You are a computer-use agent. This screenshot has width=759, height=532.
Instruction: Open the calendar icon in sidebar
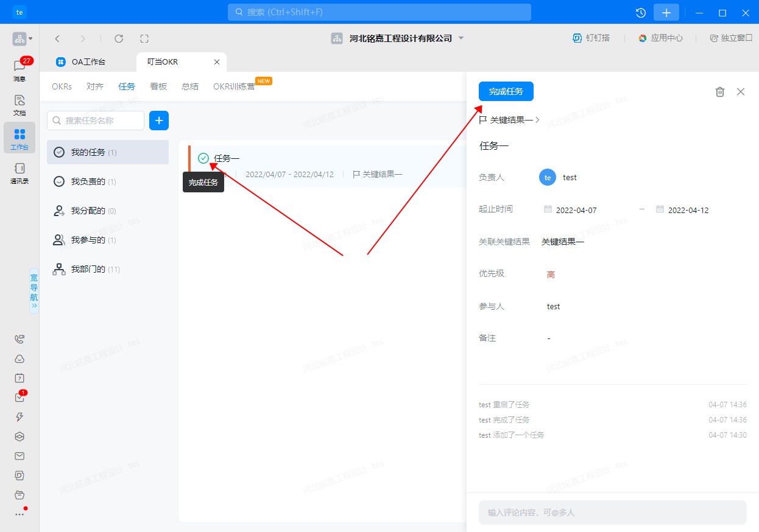click(19, 378)
